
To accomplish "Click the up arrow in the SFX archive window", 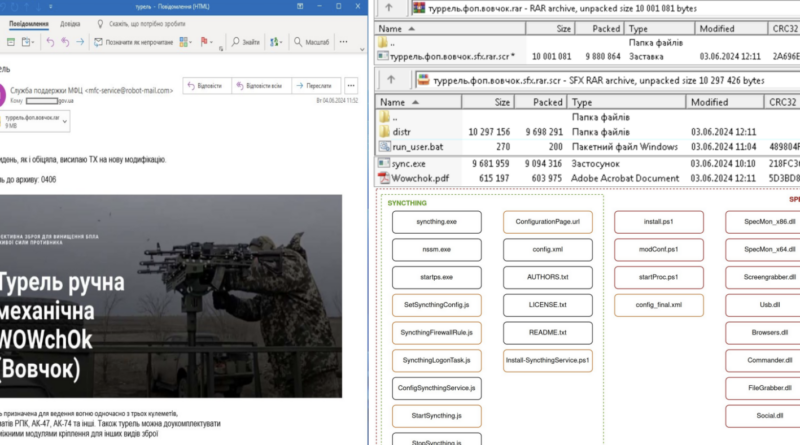I will tap(391, 80).
